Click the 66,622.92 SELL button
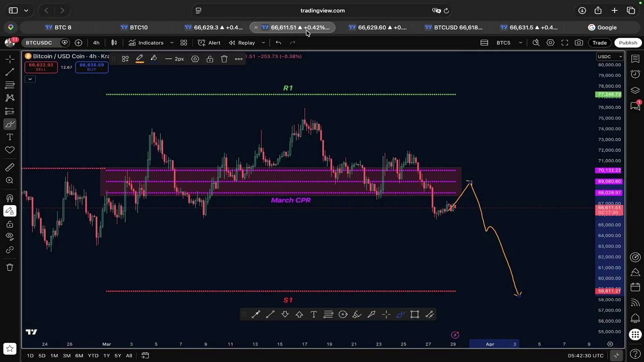Screen dimensions: 644x362 [41, 67]
